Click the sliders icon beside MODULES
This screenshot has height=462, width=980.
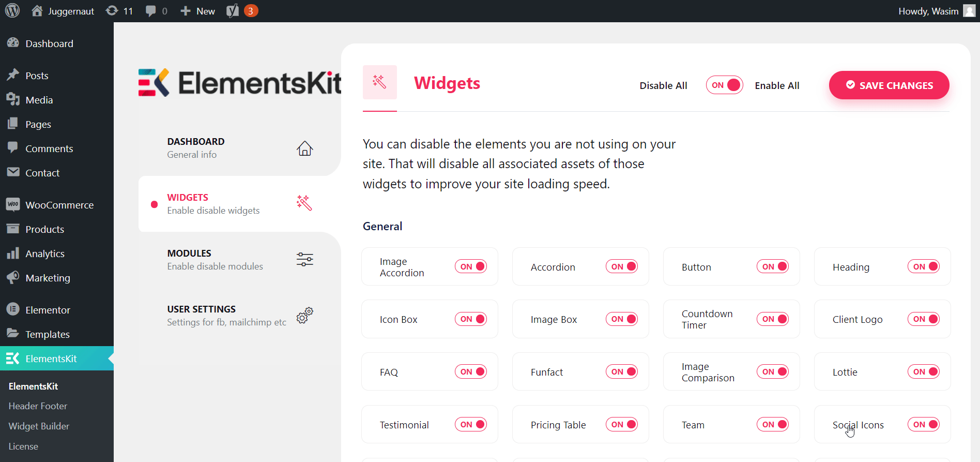tap(305, 259)
